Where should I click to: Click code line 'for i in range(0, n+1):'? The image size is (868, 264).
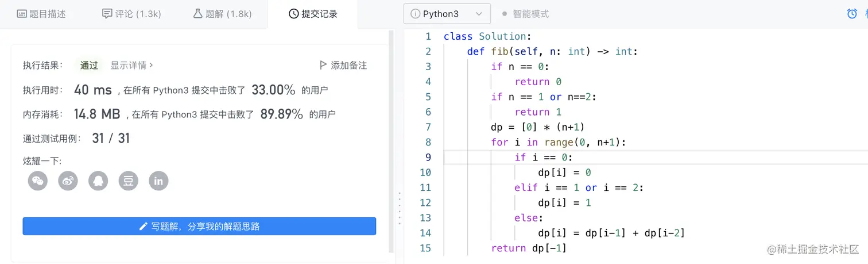[x=558, y=142]
